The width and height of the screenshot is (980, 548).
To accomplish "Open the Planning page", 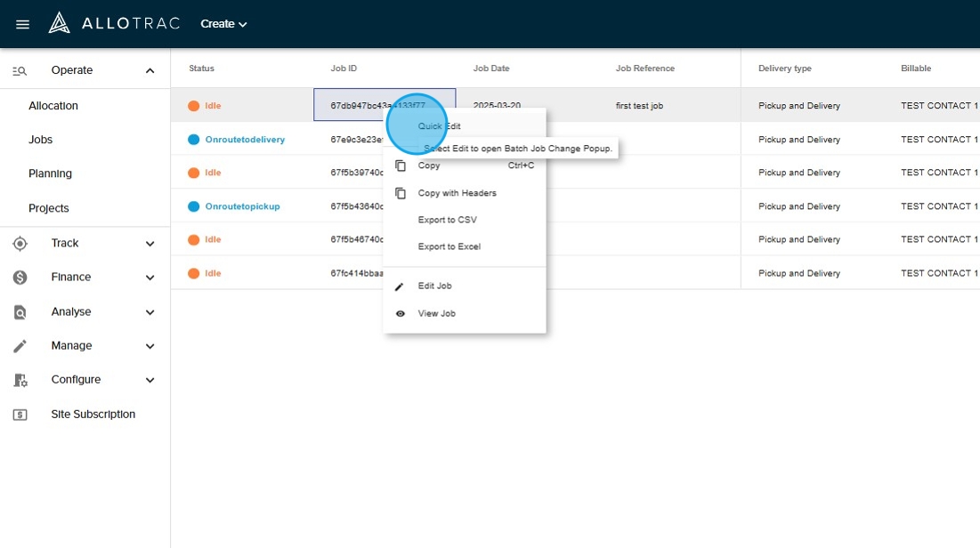I will pyautogui.click(x=50, y=173).
